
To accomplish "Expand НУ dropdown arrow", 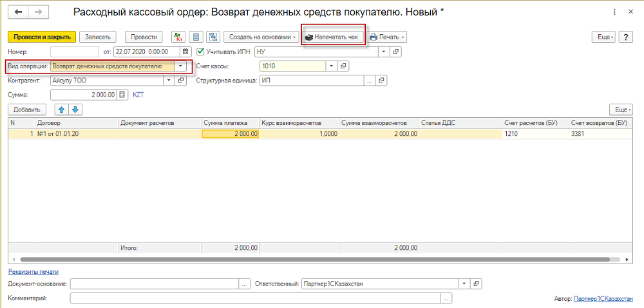I will pyautogui.click(x=384, y=52).
